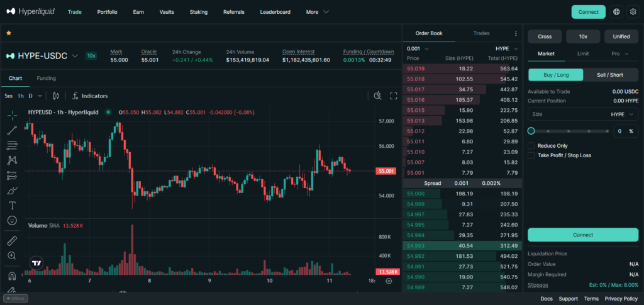Click the HYPE-USDC pair token icon
Image resolution: width=644 pixels, height=305 pixels.
[x=10, y=56]
